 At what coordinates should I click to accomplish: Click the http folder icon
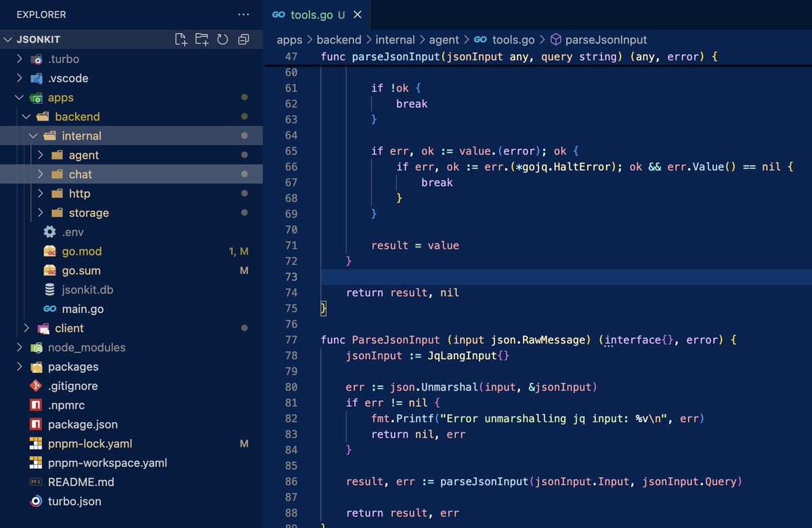coord(57,193)
